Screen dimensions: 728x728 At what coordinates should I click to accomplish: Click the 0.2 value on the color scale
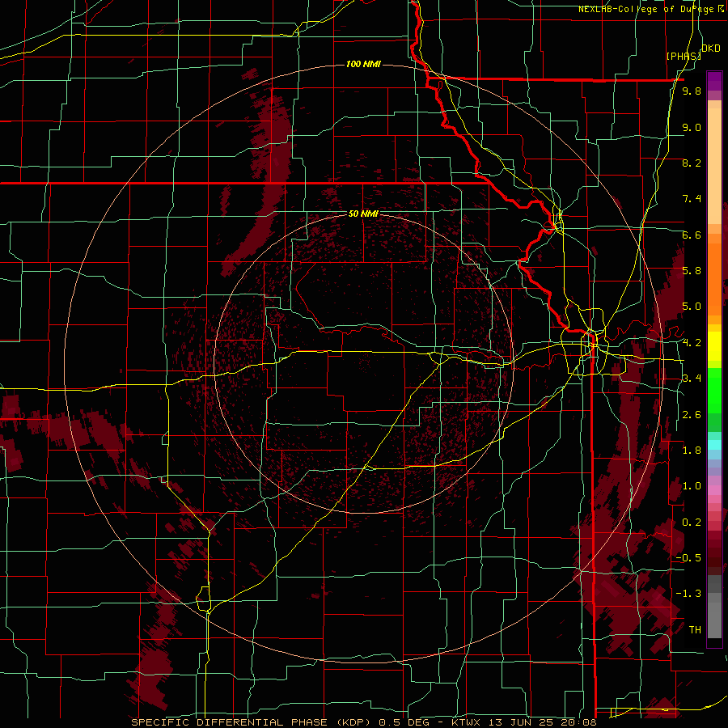[x=692, y=523]
